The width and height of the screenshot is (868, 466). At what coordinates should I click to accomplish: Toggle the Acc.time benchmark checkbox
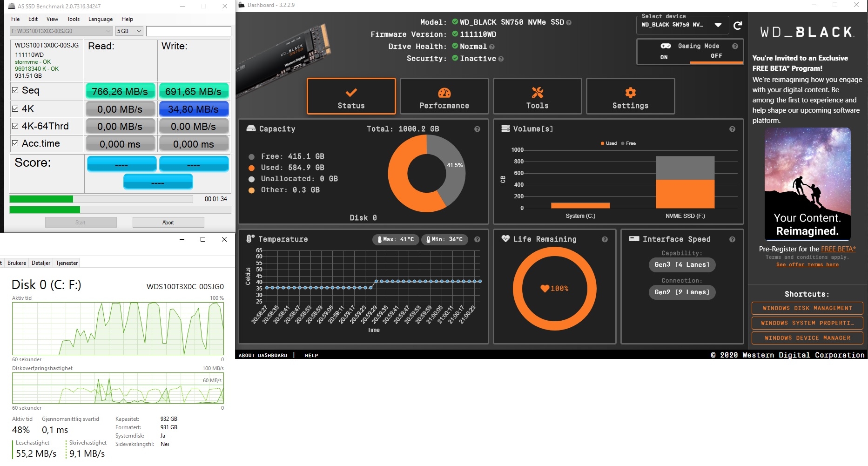pyautogui.click(x=15, y=143)
